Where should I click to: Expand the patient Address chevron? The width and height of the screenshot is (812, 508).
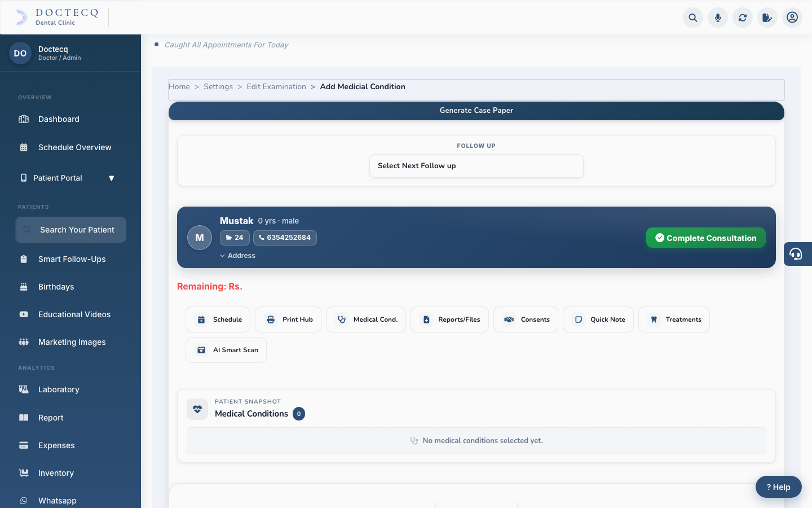tap(223, 256)
